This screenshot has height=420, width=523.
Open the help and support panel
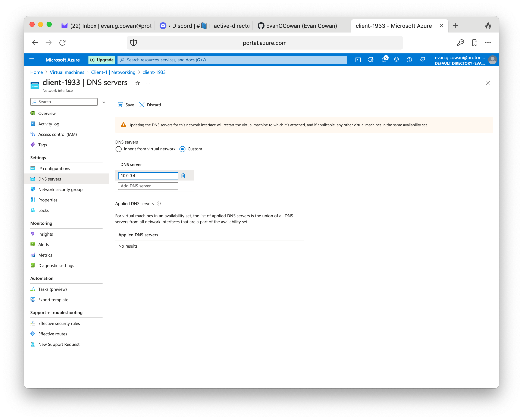click(409, 60)
